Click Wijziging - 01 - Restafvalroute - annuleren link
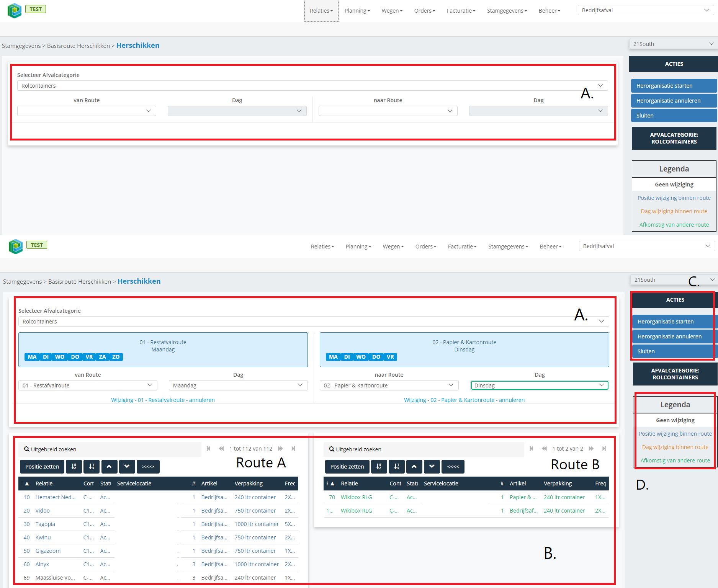This screenshot has width=718, height=588. pos(163,400)
